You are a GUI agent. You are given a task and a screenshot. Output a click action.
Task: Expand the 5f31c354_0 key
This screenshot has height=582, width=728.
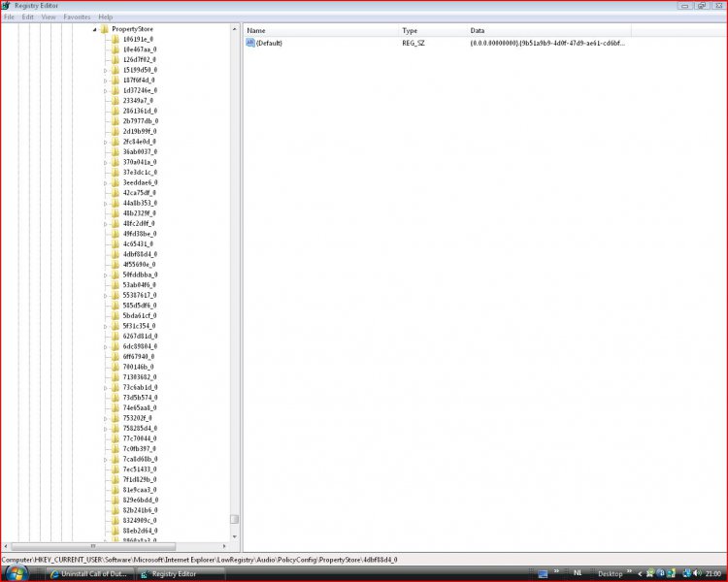coord(106,326)
